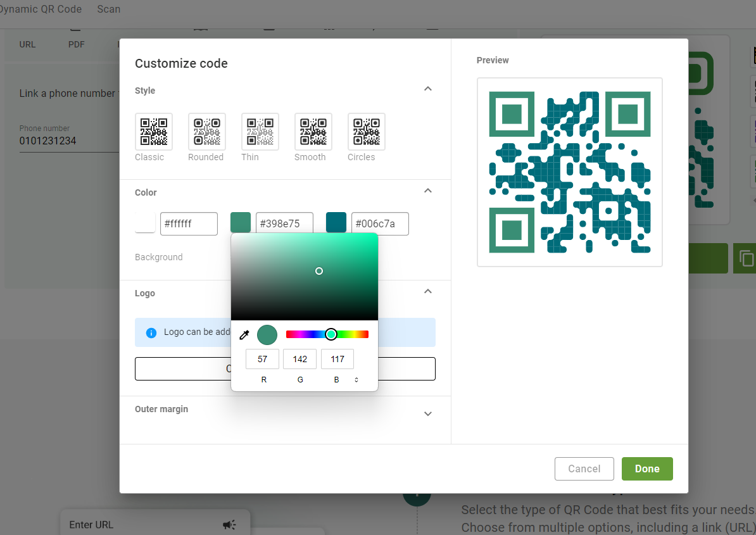The height and width of the screenshot is (535, 756).
Task: Click the G value field showing 142
Action: pos(300,359)
